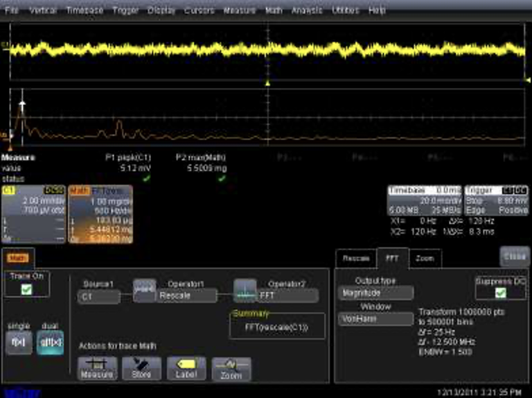This screenshot has width=532, height=398.
Task: Open the Source1 C1 selector
Action: coord(97,296)
